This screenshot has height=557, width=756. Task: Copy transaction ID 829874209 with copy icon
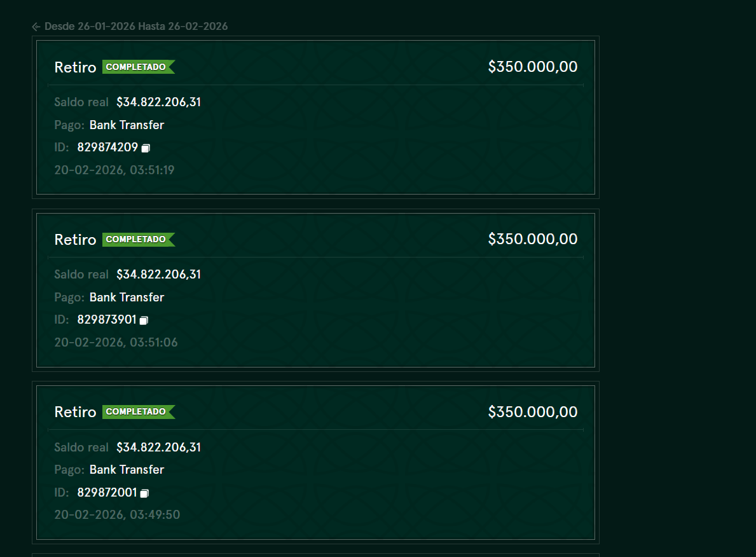[x=146, y=148]
